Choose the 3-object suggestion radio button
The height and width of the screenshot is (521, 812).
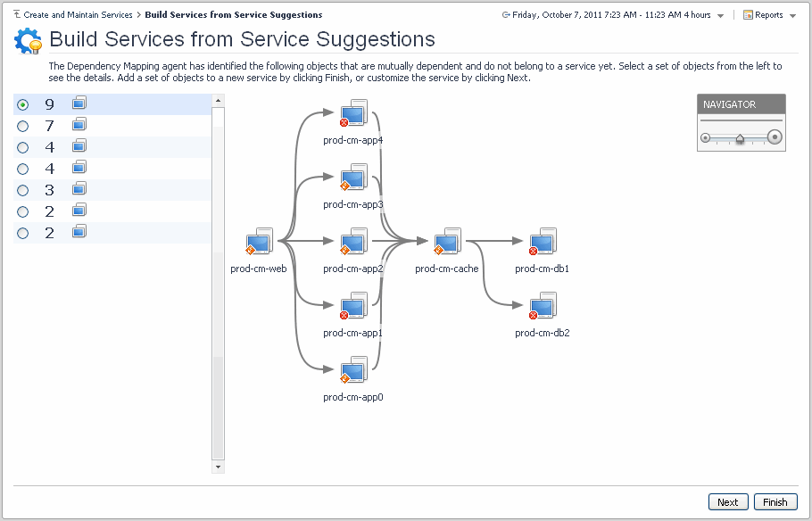23,191
